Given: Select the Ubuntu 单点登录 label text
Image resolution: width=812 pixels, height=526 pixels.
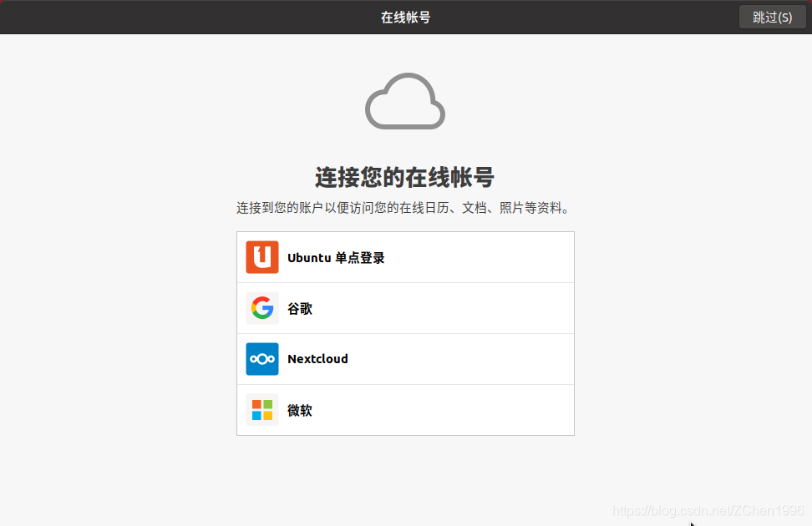Looking at the screenshot, I should pyautogui.click(x=336, y=258).
